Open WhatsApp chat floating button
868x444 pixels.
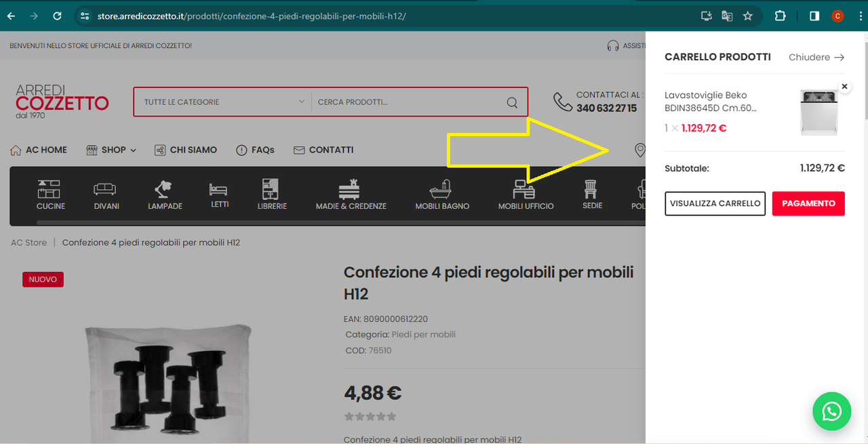click(831, 411)
